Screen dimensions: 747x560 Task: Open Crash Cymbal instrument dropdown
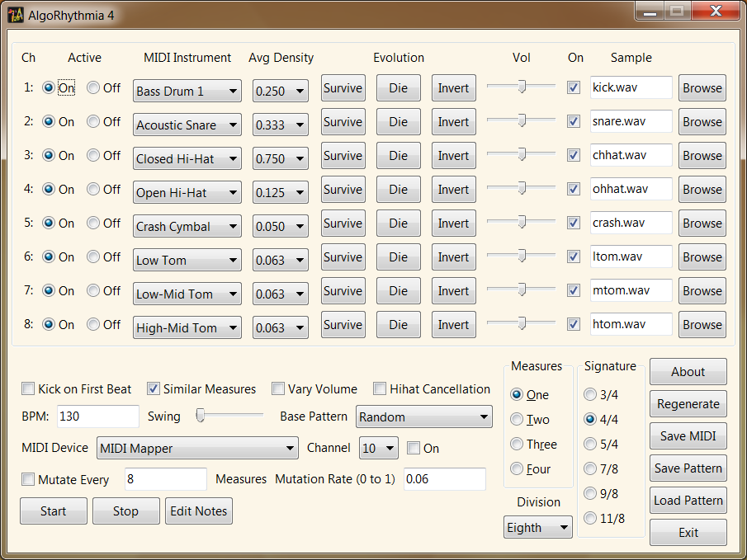[x=187, y=226]
